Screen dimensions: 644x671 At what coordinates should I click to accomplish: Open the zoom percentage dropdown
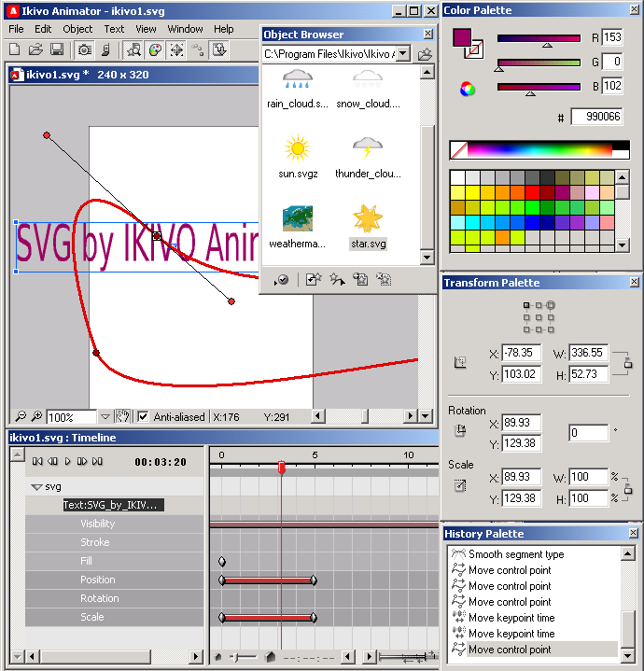(x=105, y=416)
